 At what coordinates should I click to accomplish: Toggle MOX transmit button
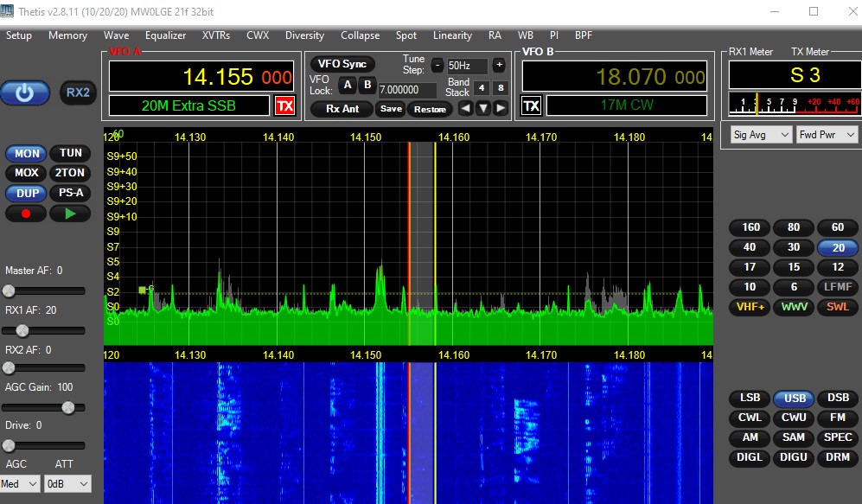point(27,173)
